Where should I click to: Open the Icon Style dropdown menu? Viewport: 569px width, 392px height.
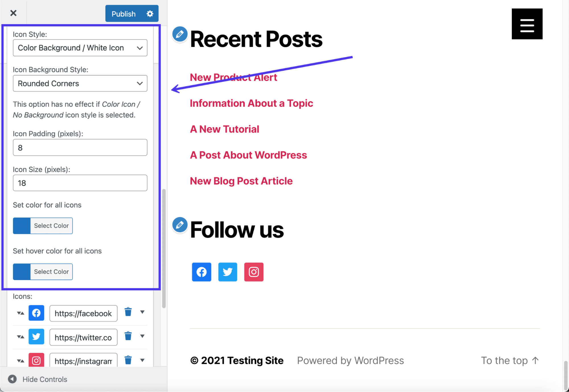pyautogui.click(x=79, y=48)
